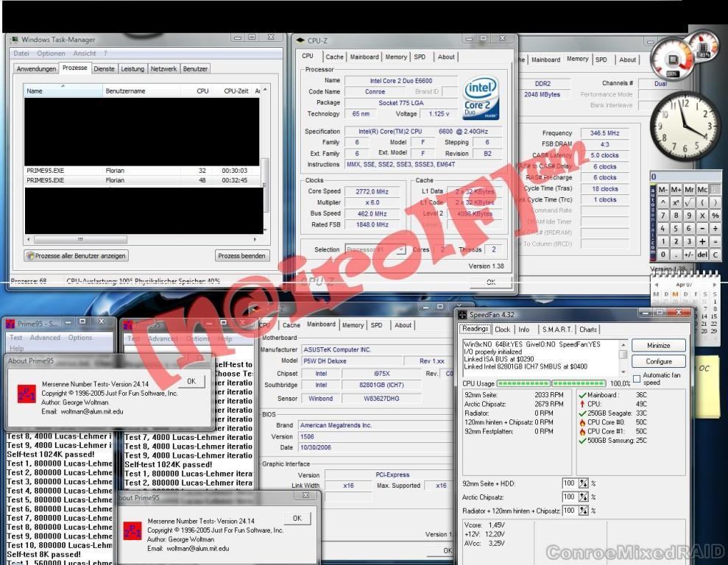Go to the previous month in the calendar gadget
The width and height of the screenshot is (728, 565).
656,285
